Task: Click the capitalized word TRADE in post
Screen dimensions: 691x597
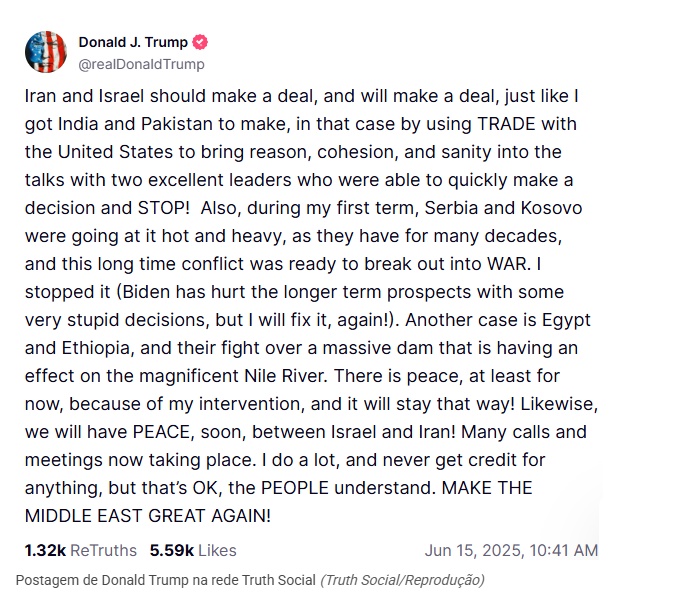Action: [506, 124]
